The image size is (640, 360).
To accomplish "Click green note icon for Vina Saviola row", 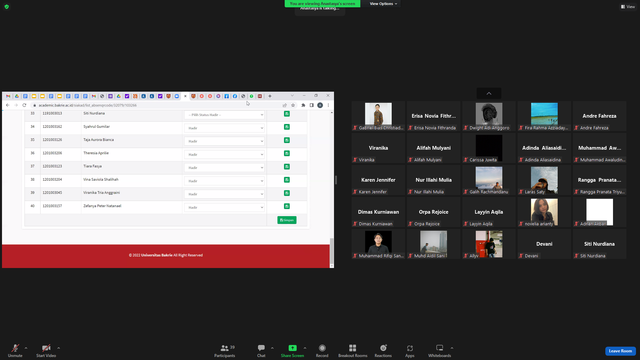I will tap(287, 180).
